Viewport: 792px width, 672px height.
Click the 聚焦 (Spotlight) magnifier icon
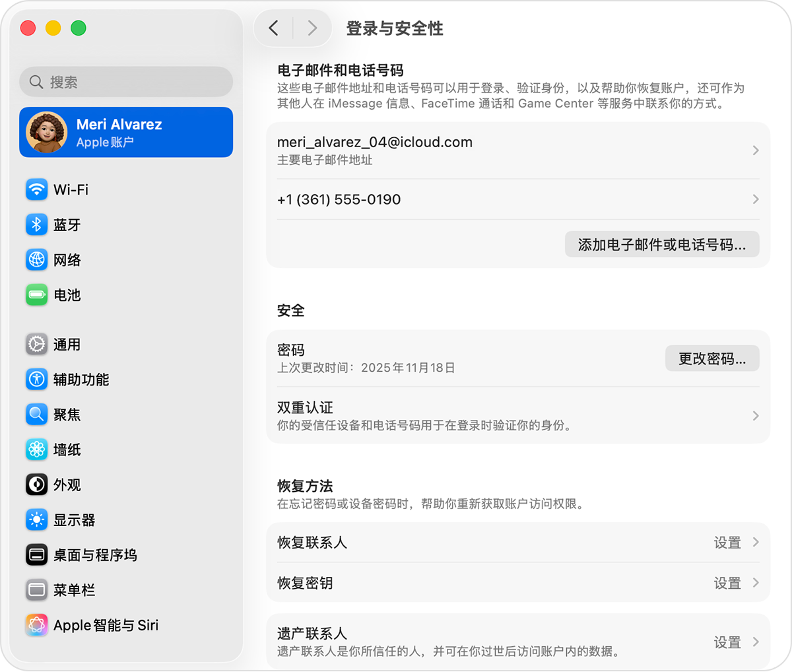[36, 415]
